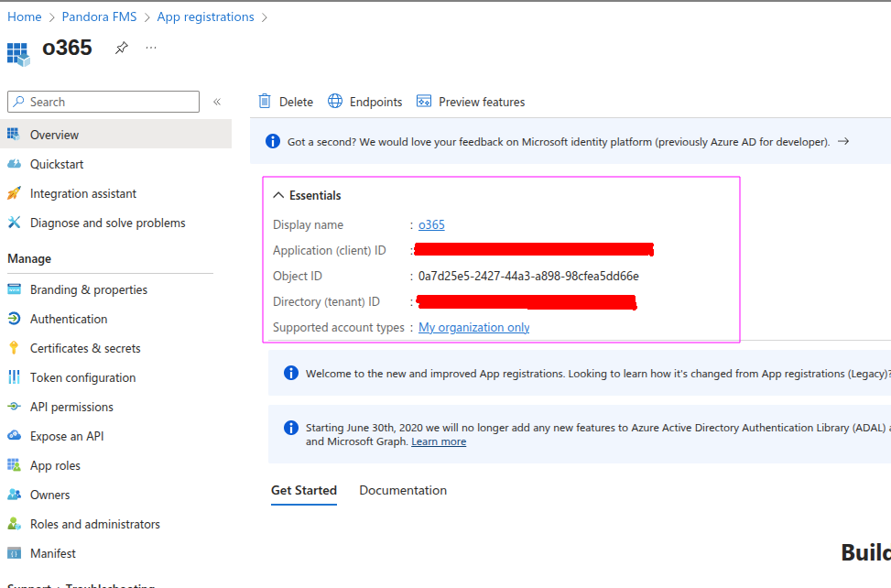
Task: Click the Certificates & secrets key icon
Action: [x=14, y=348]
